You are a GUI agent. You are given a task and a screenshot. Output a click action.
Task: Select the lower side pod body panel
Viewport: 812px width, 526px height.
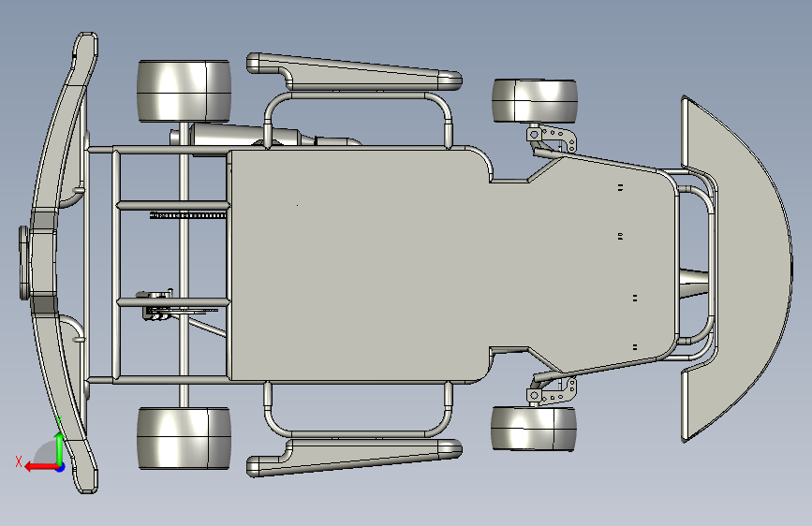(x=354, y=459)
